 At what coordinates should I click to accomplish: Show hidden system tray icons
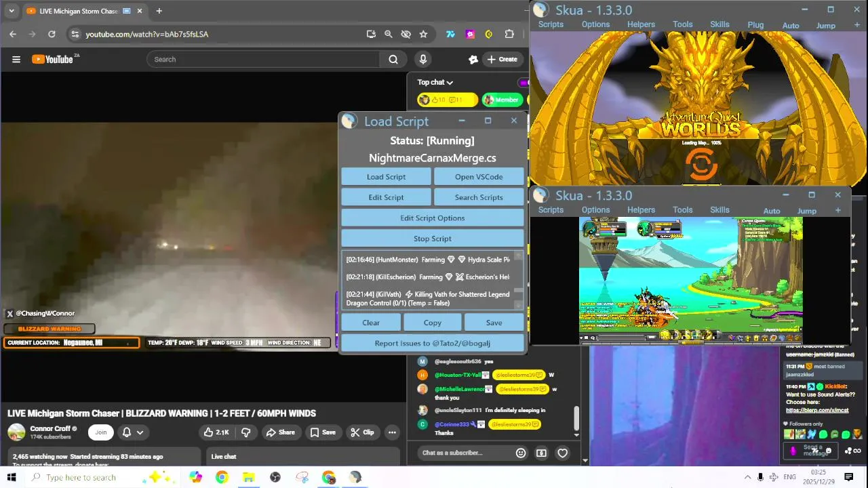point(747,477)
